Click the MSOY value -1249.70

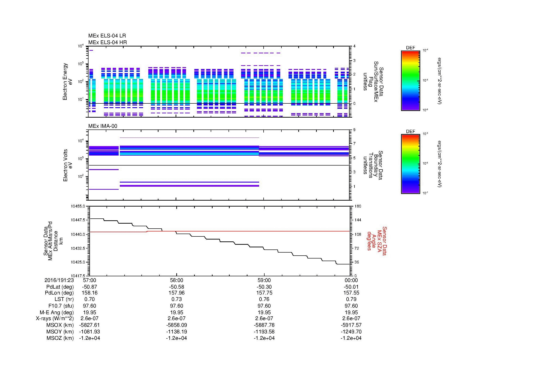[351, 332]
